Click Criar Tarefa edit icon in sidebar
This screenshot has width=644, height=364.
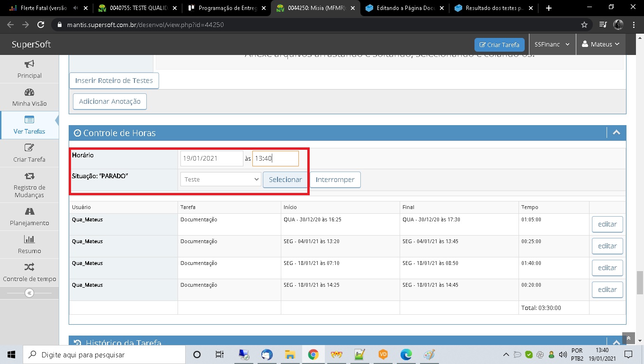(29, 148)
